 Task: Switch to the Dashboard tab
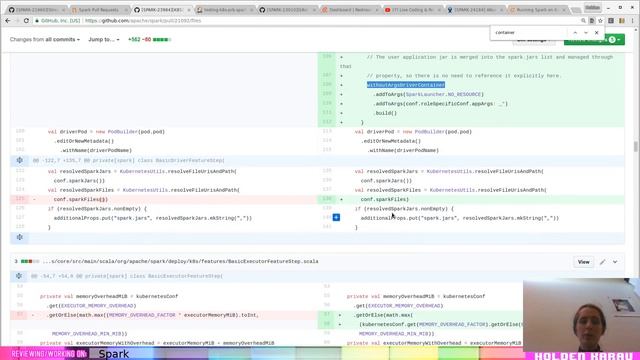(349, 9)
